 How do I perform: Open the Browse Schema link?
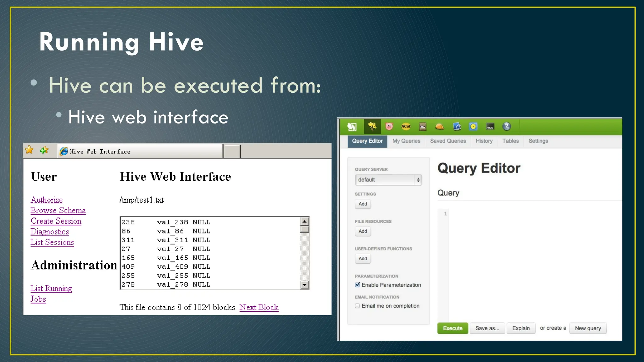pyautogui.click(x=58, y=211)
